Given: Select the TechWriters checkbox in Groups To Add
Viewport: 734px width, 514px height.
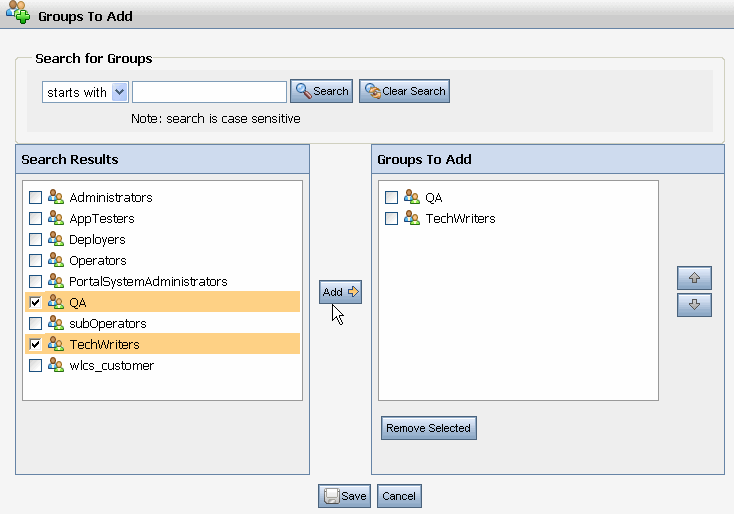Looking at the screenshot, I should point(392,219).
